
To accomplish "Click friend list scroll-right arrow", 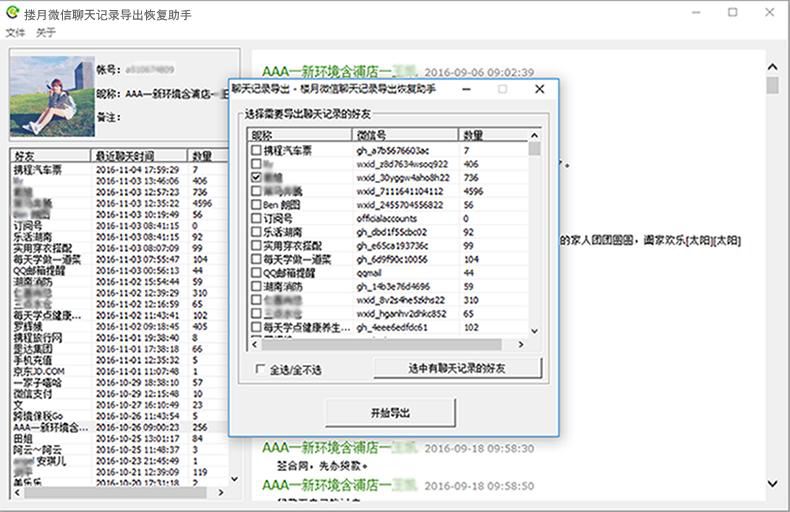I will 221,492.
